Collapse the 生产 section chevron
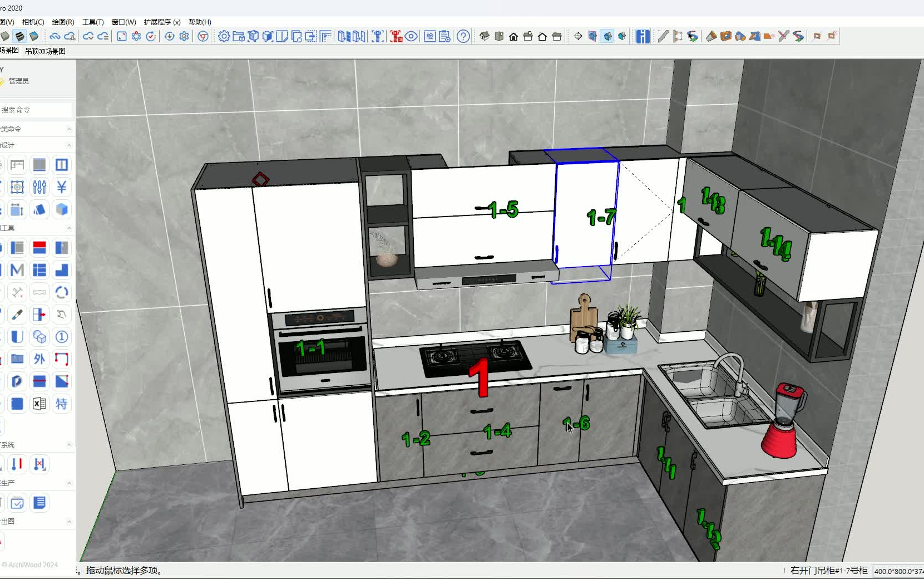 [69, 483]
